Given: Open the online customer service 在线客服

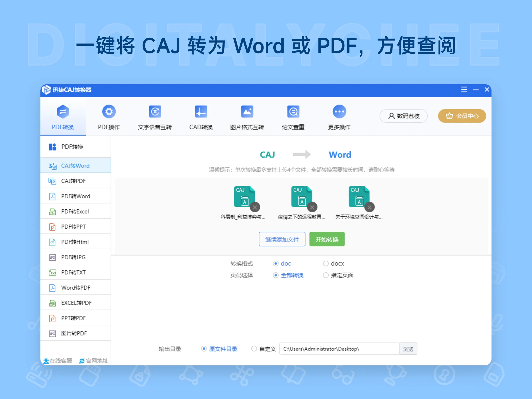Looking at the screenshot, I should 57,360.
